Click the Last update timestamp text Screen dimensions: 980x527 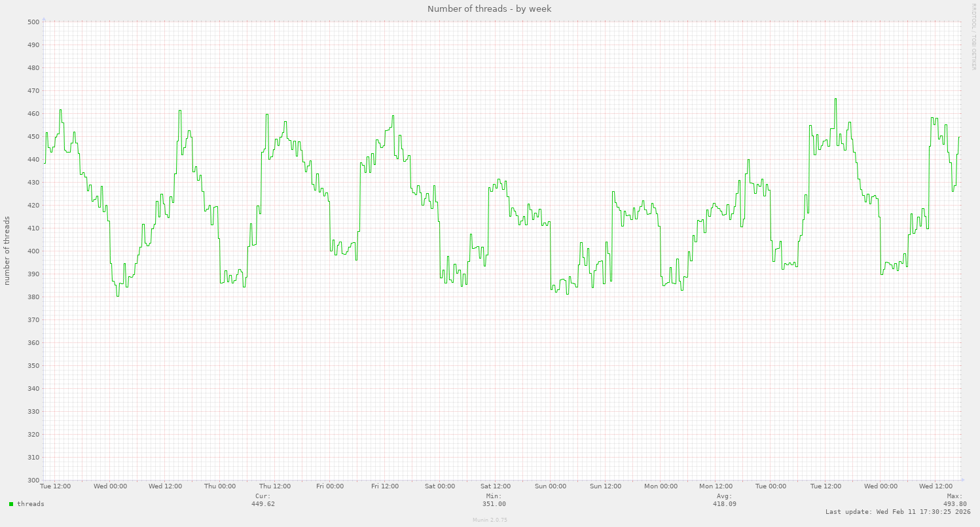pos(898,512)
